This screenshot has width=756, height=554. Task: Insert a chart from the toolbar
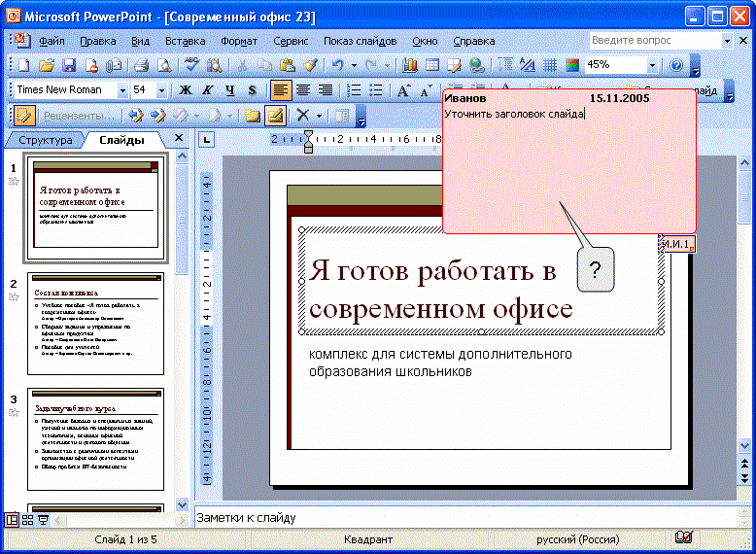pyautogui.click(x=410, y=65)
